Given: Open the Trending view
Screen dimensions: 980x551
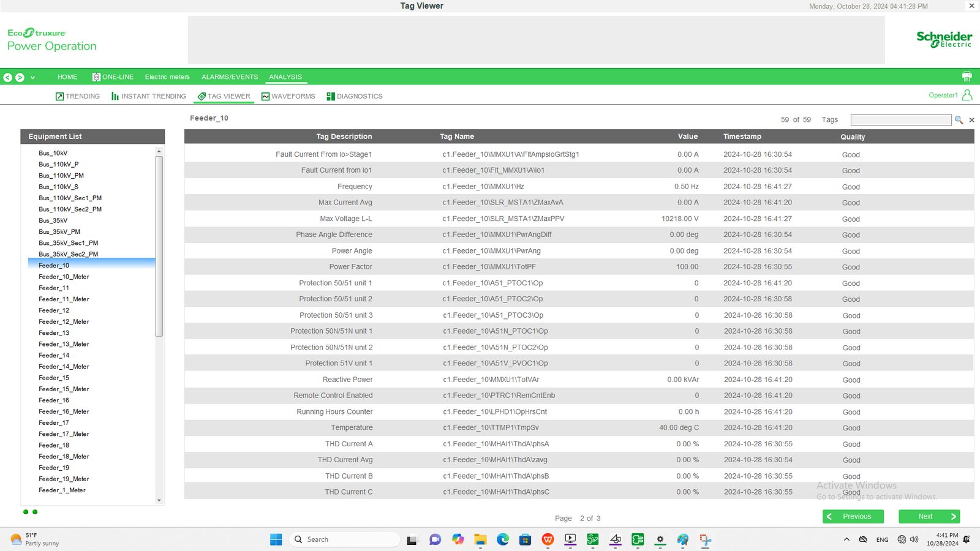Looking at the screenshot, I should (x=78, y=96).
